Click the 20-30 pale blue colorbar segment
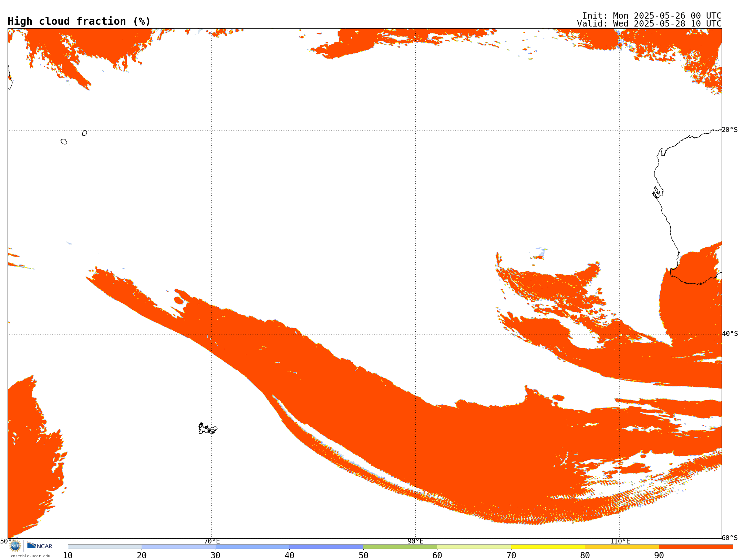This screenshot has height=560, width=744. (x=178, y=547)
